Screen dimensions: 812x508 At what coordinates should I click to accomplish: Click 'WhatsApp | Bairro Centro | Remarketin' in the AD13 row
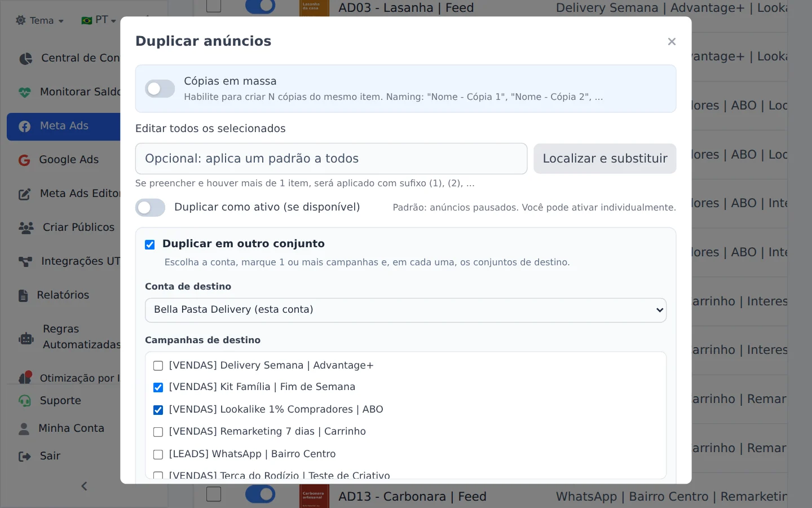click(x=672, y=497)
